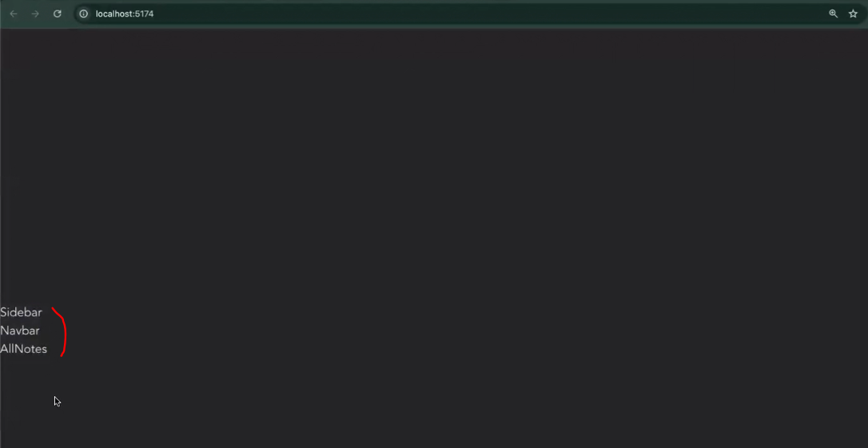
Task: Open the page zoom magnifier icon
Action: (833, 14)
